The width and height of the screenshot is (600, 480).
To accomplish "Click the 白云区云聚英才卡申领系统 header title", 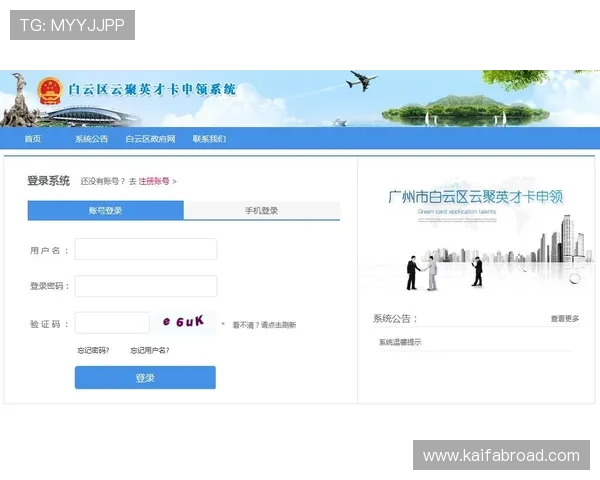I will (152, 90).
